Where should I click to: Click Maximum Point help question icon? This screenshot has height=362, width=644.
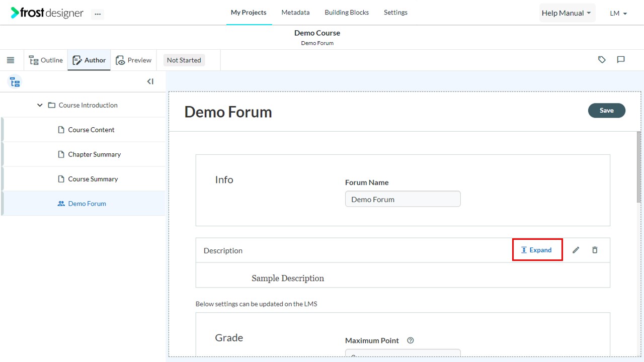(411, 340)
